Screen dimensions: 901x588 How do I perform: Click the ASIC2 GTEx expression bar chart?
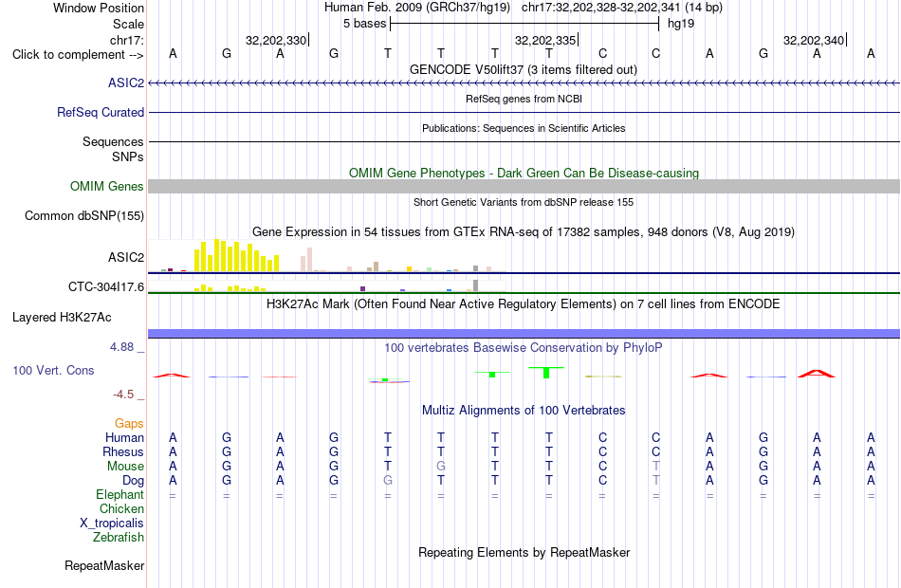tap(327, 255)
